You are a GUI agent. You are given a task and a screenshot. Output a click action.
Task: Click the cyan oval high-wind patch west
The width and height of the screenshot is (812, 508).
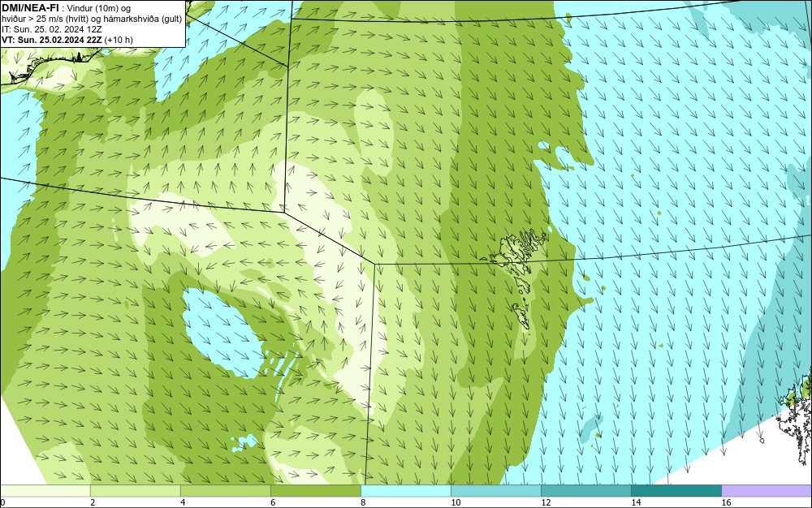[x=222, y=334]
